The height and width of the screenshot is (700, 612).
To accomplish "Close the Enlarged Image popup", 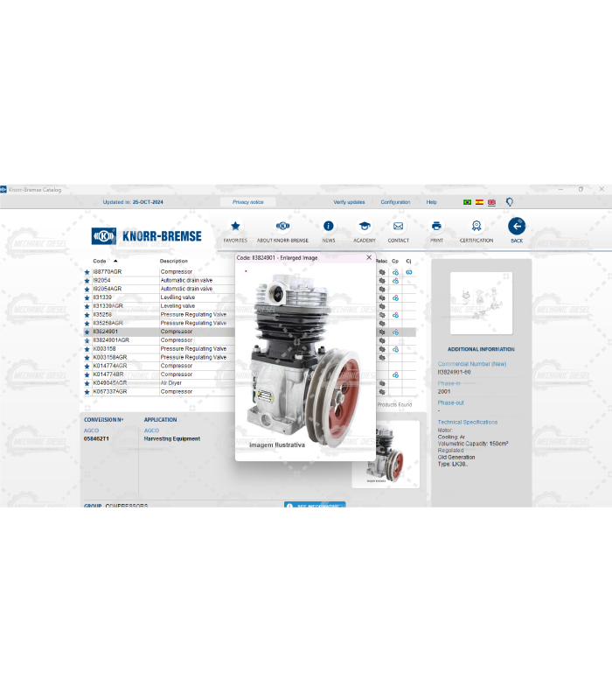I will 369,257.
